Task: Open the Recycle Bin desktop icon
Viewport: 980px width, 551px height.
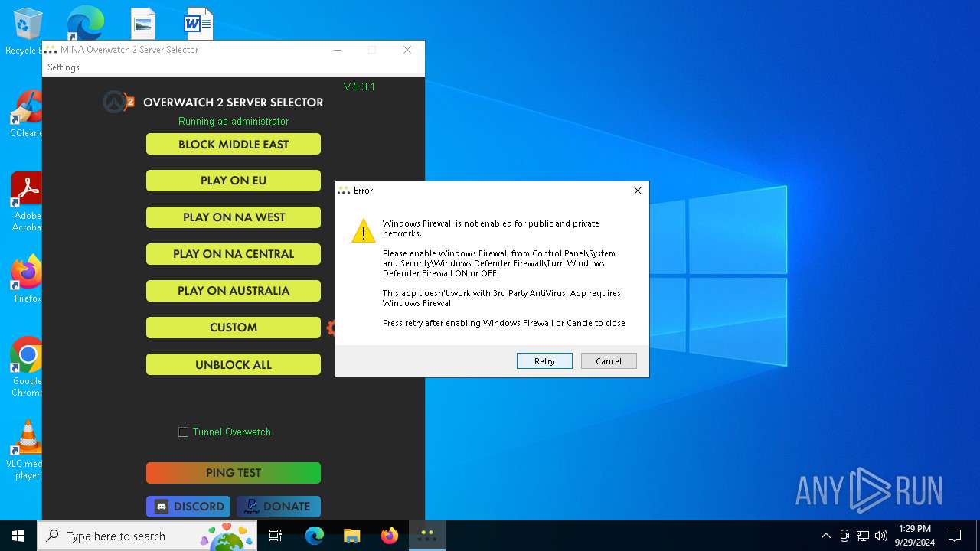Action: click(28, 24)
